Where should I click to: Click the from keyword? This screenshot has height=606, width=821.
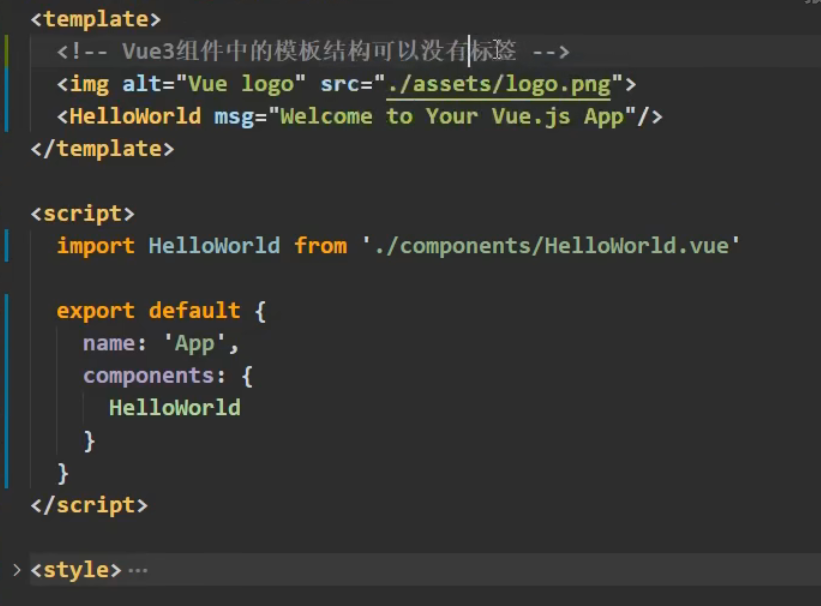[320, 246]
